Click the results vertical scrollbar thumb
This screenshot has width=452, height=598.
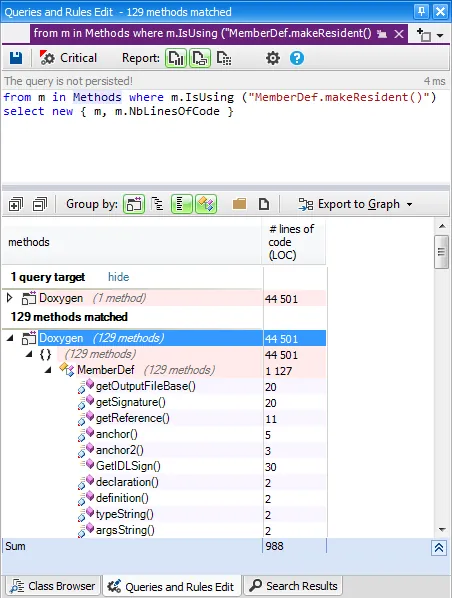point(442,252)
